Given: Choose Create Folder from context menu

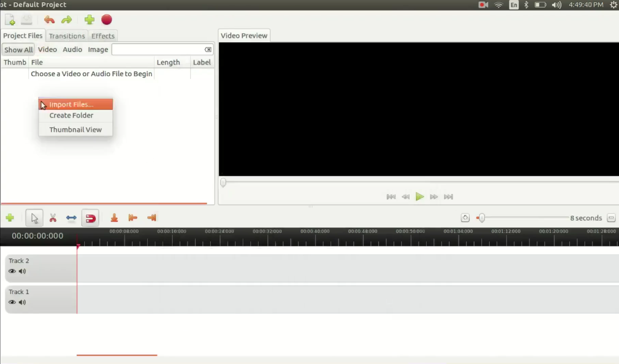Looking at the screenshot, I should (76, 116).
